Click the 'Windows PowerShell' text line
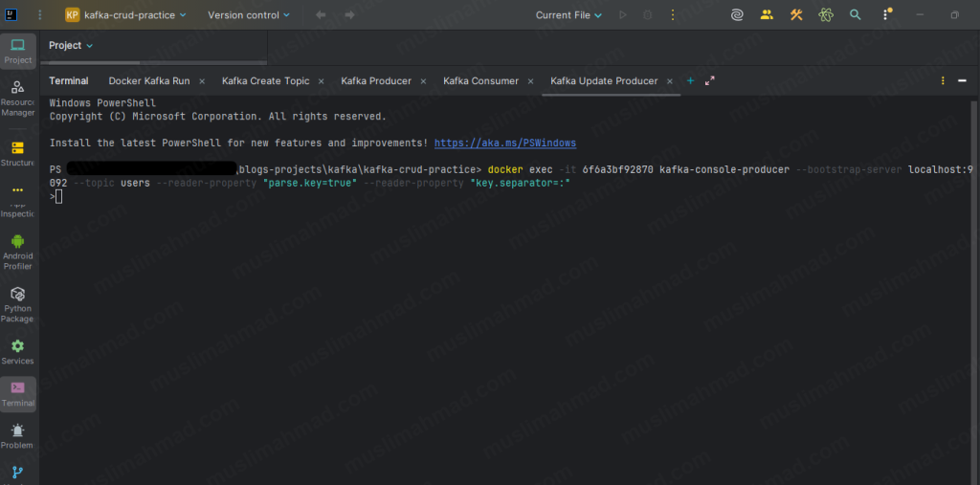The image size is (980, 485). pyautogui.click(x=102, y=103)
